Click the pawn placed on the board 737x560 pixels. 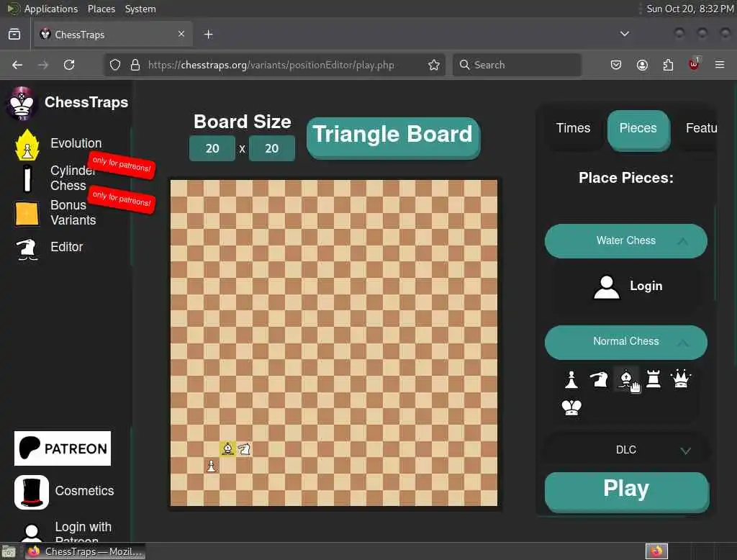212,466
